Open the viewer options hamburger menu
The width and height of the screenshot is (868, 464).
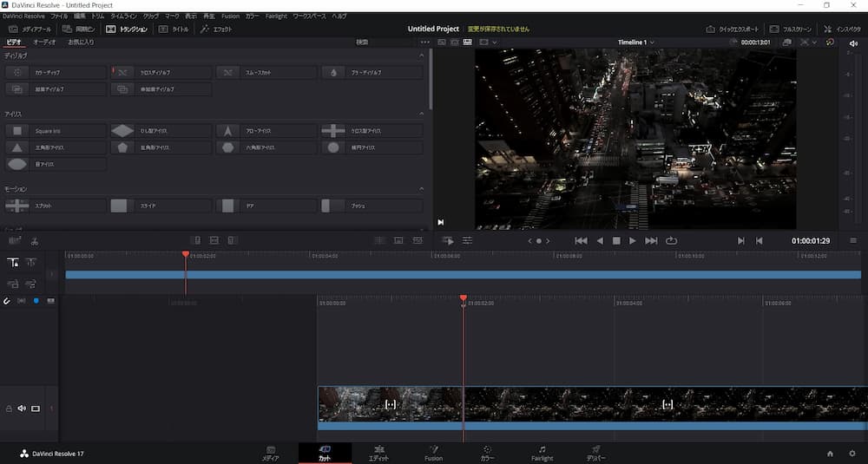pyautogui.click(x=853, y=240)
